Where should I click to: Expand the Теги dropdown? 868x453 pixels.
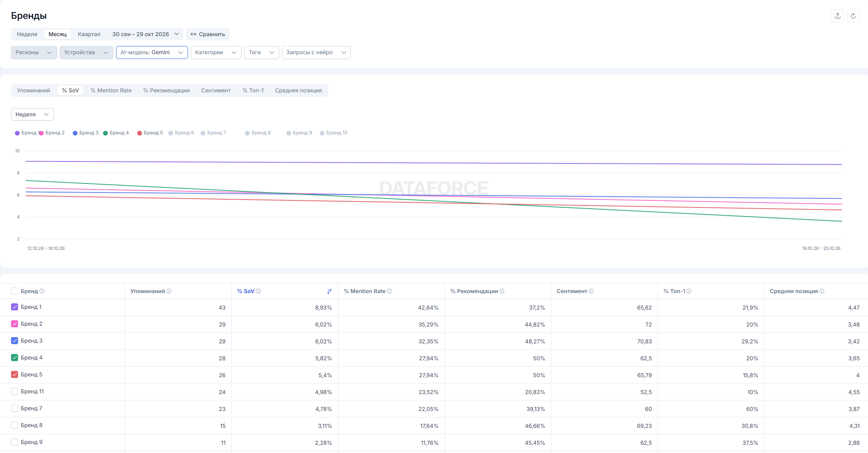pos(262,53)
